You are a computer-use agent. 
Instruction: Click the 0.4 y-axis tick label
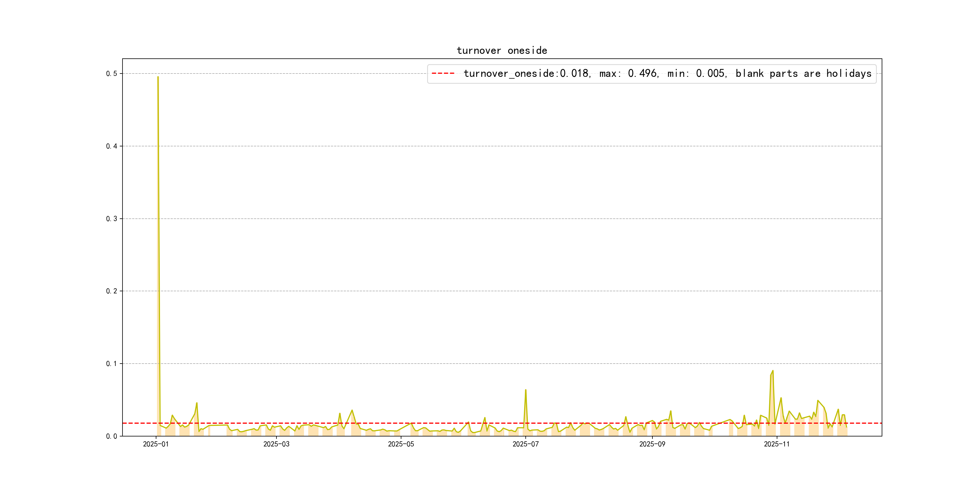click(112, 146)
